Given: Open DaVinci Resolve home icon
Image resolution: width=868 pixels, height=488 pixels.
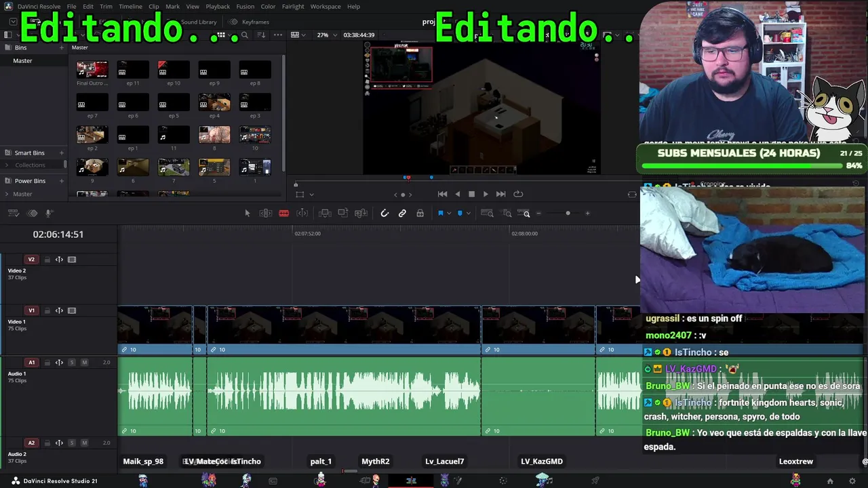Looking at the screenshot, I should tap(830, 481).
